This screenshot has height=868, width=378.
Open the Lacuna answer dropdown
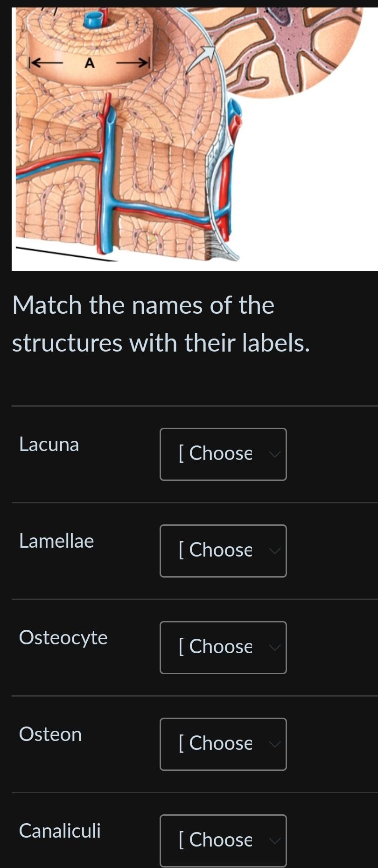point(223,454)
